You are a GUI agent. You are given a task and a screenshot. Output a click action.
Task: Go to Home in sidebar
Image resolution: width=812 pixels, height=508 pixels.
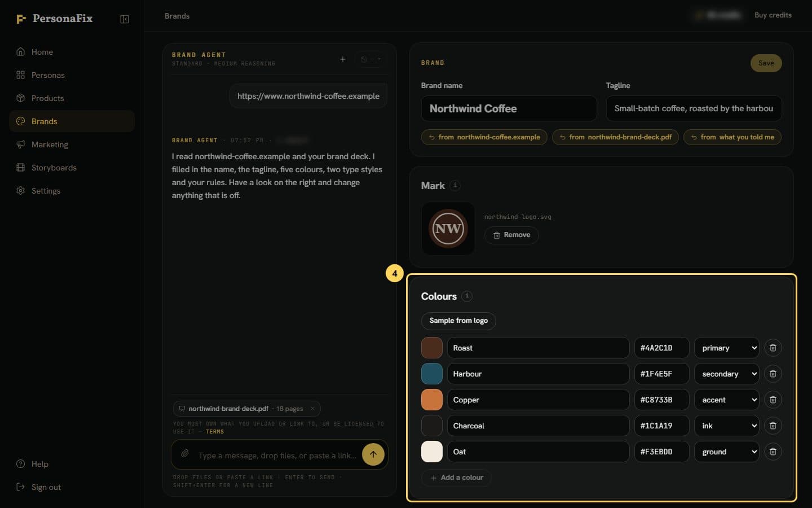pos(72,52)
